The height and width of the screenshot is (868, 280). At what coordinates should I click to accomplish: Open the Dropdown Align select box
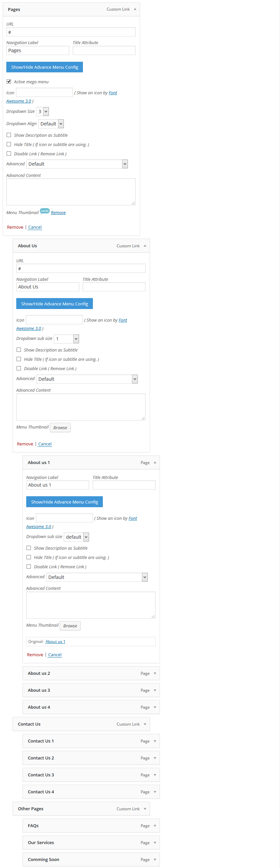click(51, 124)
